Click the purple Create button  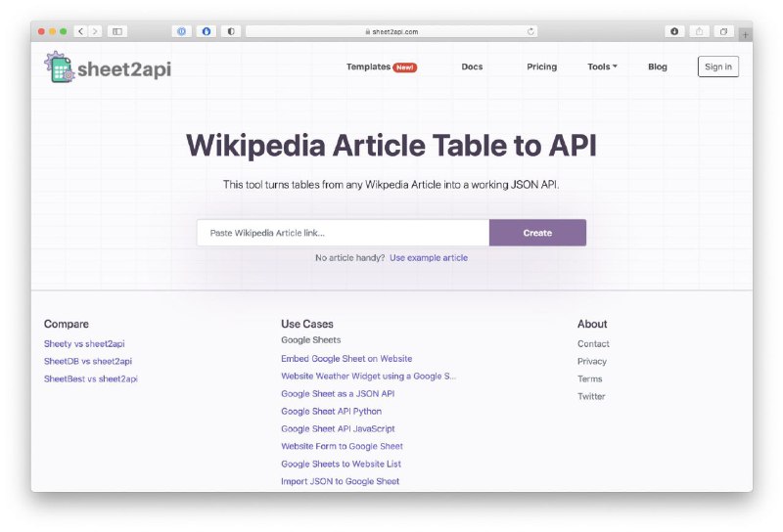pos(537,233)
